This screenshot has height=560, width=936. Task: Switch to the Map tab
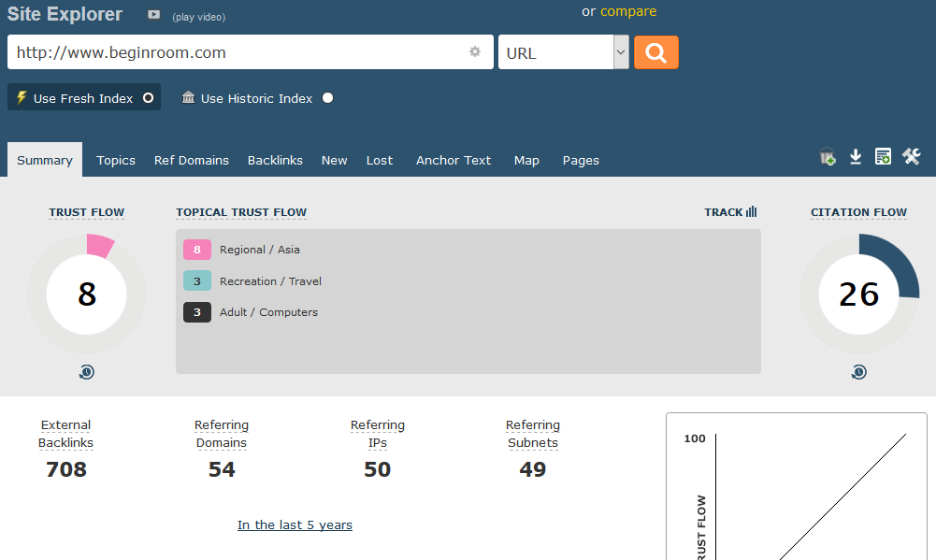tap(526, 160)
